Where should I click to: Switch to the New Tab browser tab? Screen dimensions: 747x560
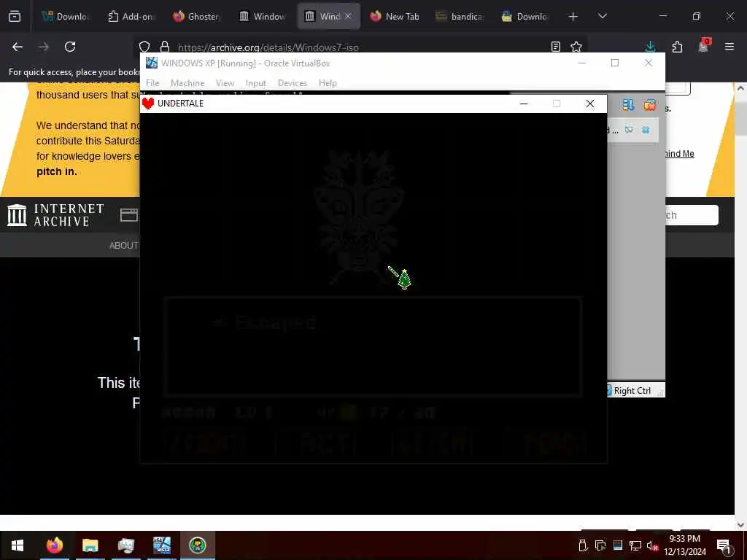[395, 17]
